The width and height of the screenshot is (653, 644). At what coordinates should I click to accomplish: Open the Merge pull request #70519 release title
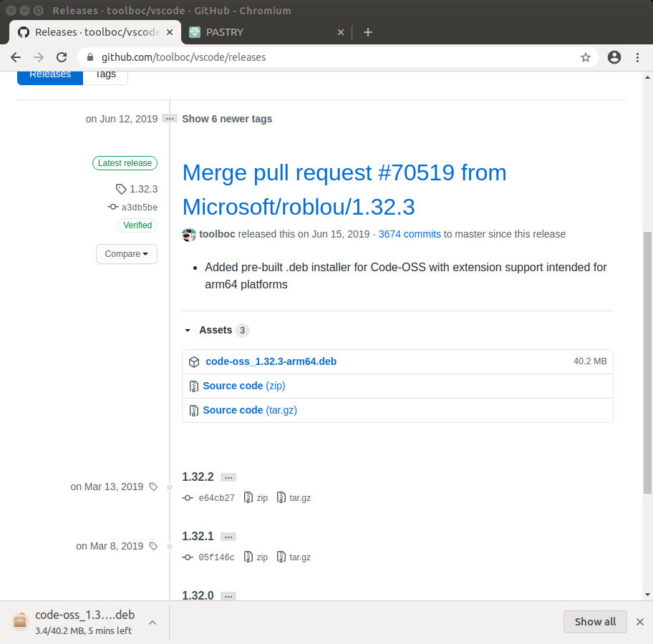pos(344,190)
